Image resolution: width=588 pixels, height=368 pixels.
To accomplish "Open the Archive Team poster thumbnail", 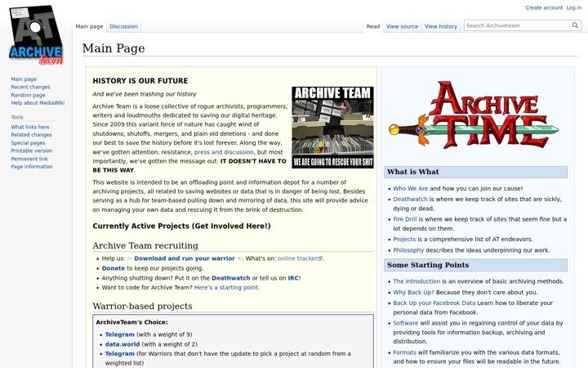I will point(332,128).
